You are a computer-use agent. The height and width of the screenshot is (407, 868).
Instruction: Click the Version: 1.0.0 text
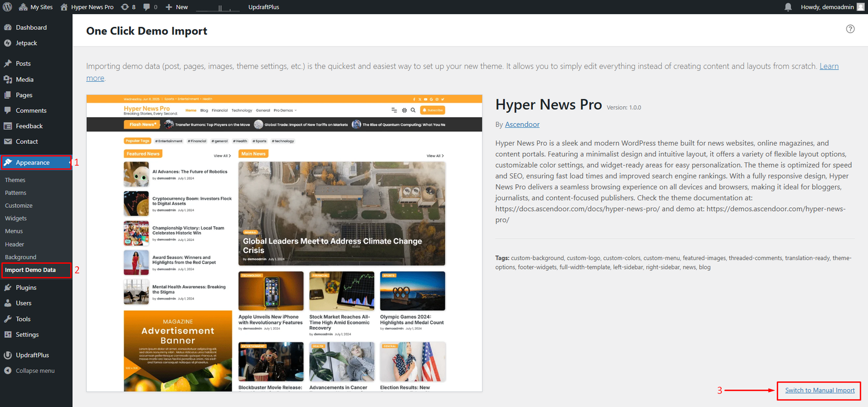click(x=624, y=108)
